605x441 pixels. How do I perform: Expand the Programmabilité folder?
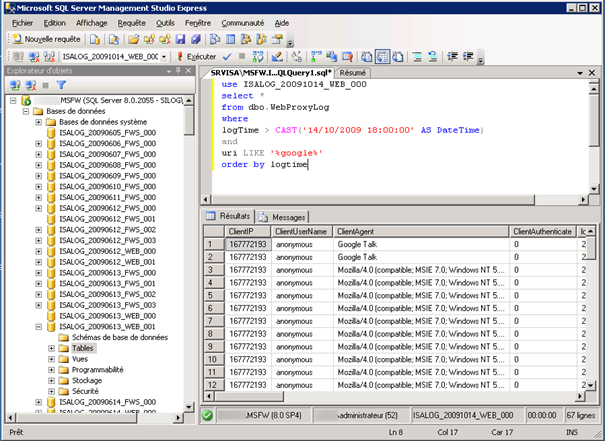[x=51, y=370]
